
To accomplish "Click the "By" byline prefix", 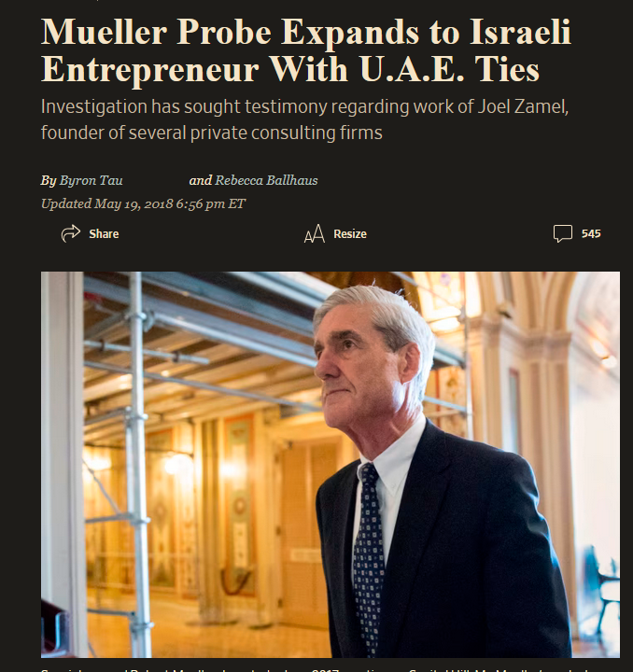I will click(x=49, y=180).
